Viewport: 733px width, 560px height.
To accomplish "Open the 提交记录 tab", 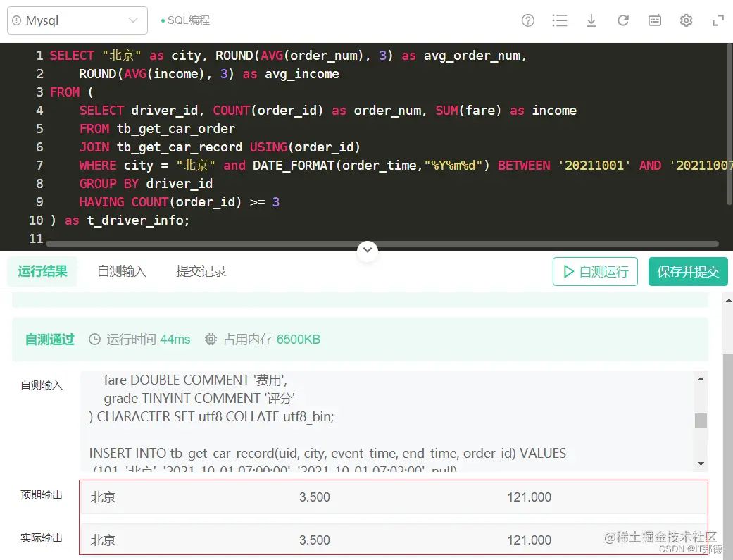I will [201, 271].
